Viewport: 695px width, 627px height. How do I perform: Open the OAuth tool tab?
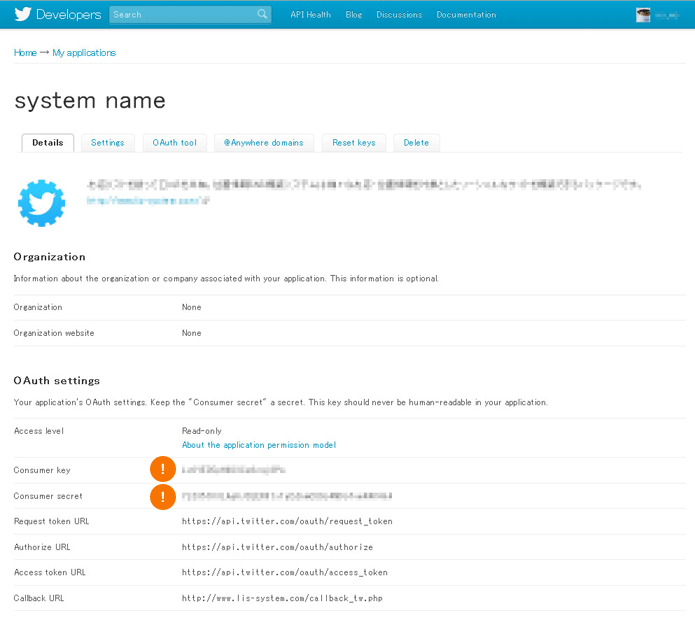pyautogui.click(x=174, y=143)
